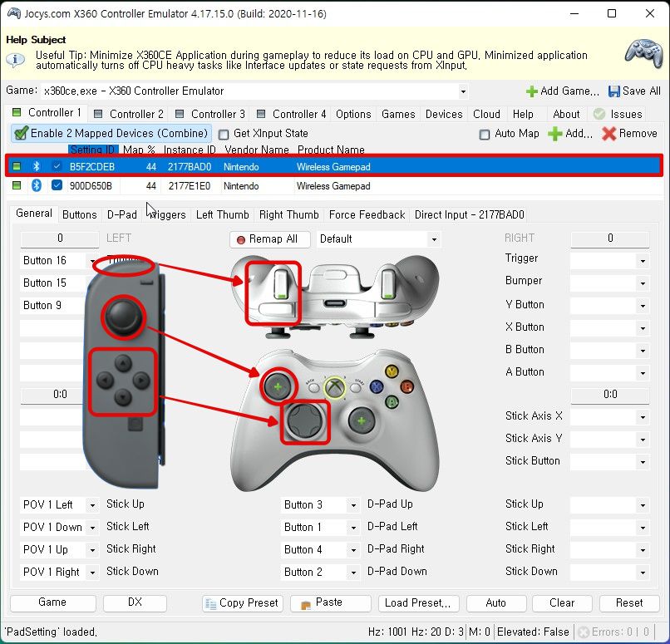
Task: Enable the Auto Map checkbox
Action: (x=485, y=135)
